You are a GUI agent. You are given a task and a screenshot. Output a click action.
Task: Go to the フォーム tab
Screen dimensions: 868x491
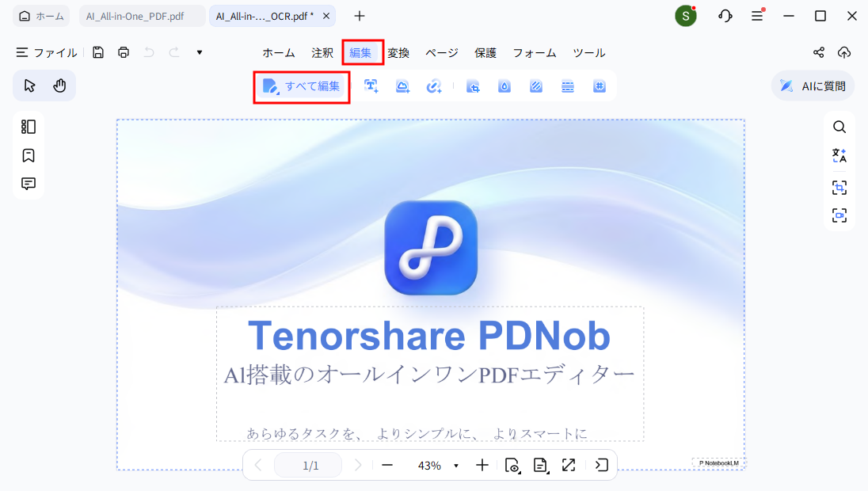click(x=535, y=52)
